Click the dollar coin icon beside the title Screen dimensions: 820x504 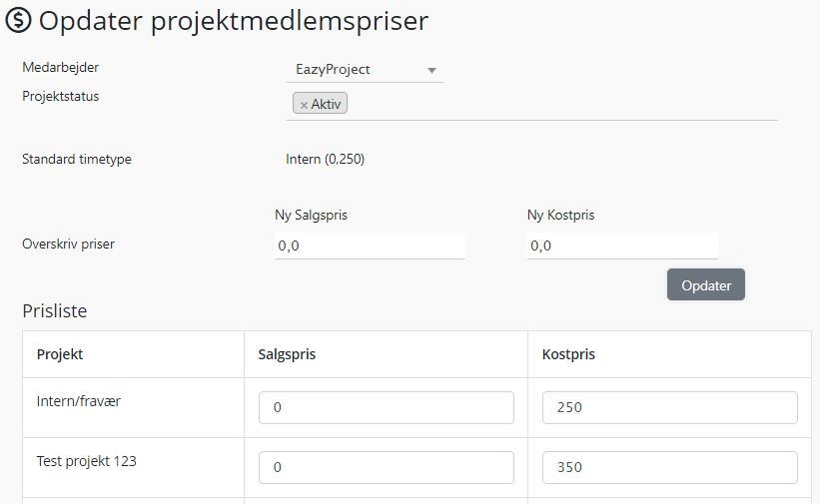click(18, 20)
